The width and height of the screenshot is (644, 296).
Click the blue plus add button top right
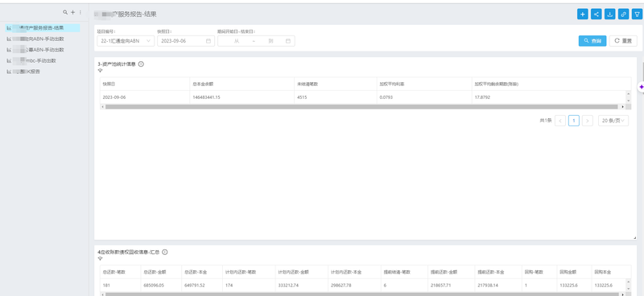[x=582, y=14]
